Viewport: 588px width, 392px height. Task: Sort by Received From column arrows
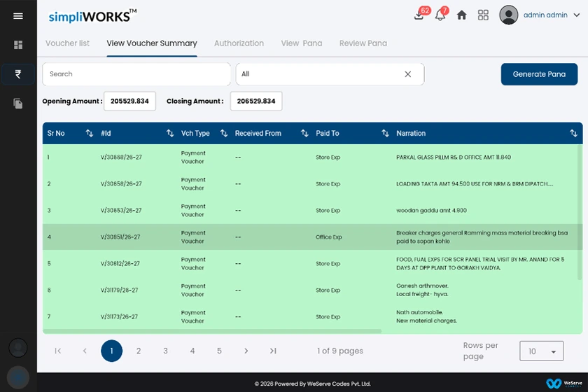point(304,133)
